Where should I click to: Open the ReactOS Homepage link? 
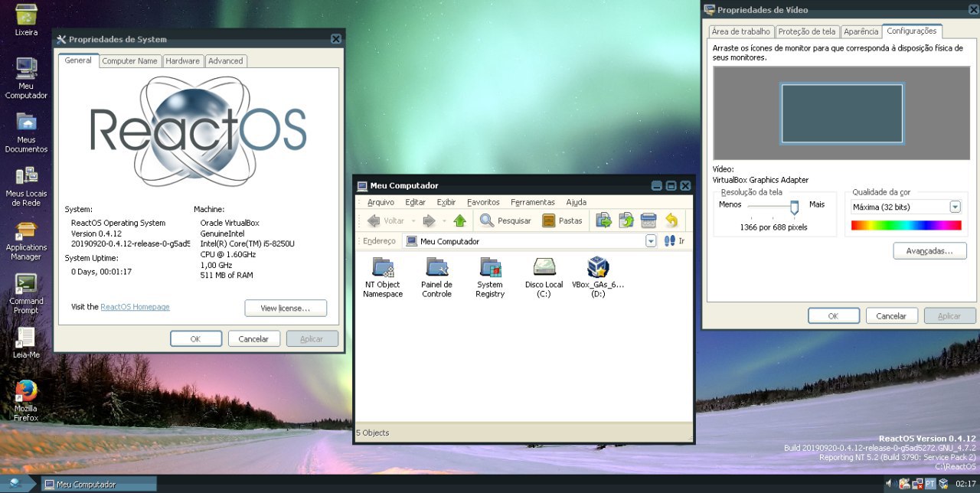[136, 307]
